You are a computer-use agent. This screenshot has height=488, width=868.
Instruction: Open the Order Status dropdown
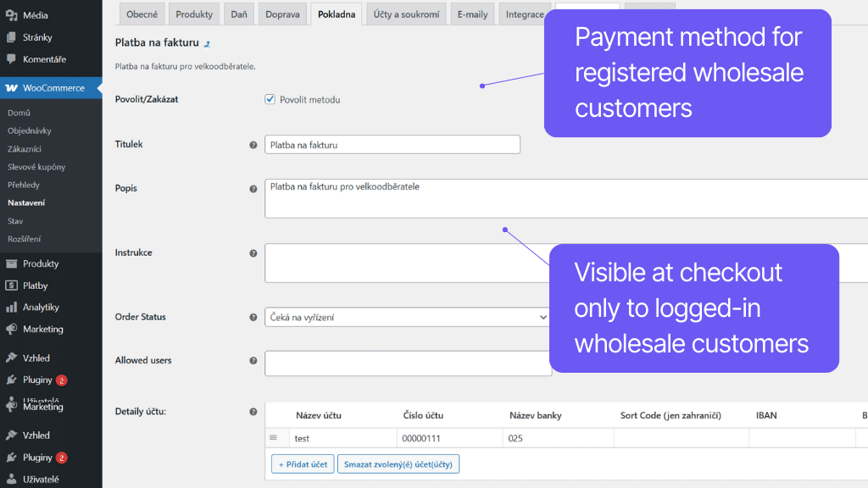pos(407,317)
